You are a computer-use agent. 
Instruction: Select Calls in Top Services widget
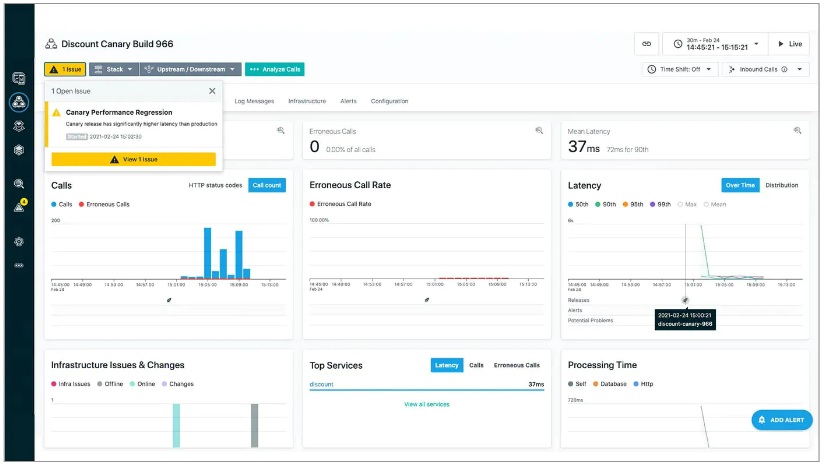tap(476, 365)
